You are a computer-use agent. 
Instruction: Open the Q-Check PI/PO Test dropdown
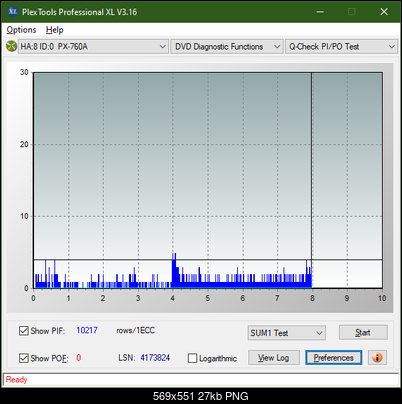point(341,46)
